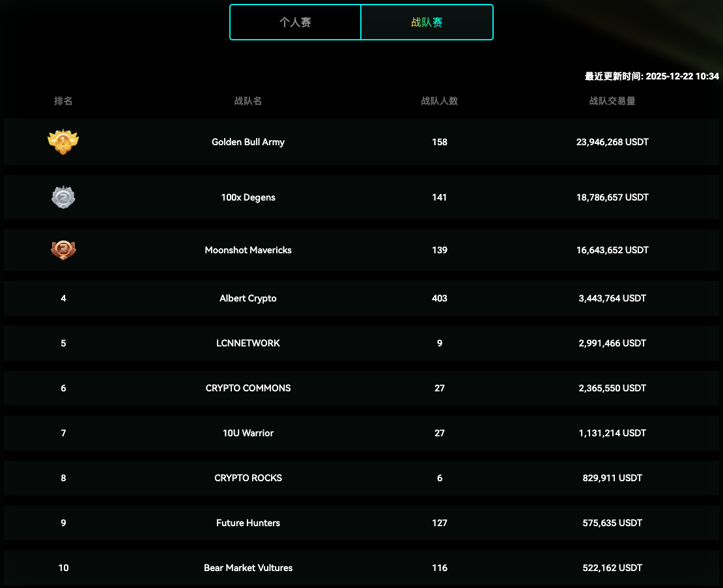Open the CRYPTO ROCKS team entry

248,478
